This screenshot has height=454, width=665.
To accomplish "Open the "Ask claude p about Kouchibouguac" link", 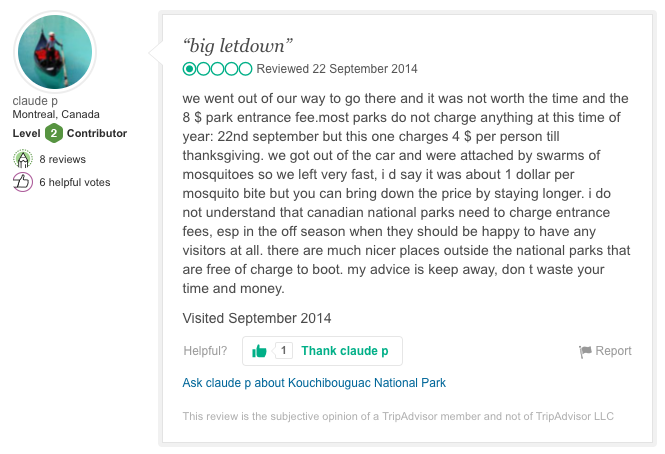I will 314,382.
